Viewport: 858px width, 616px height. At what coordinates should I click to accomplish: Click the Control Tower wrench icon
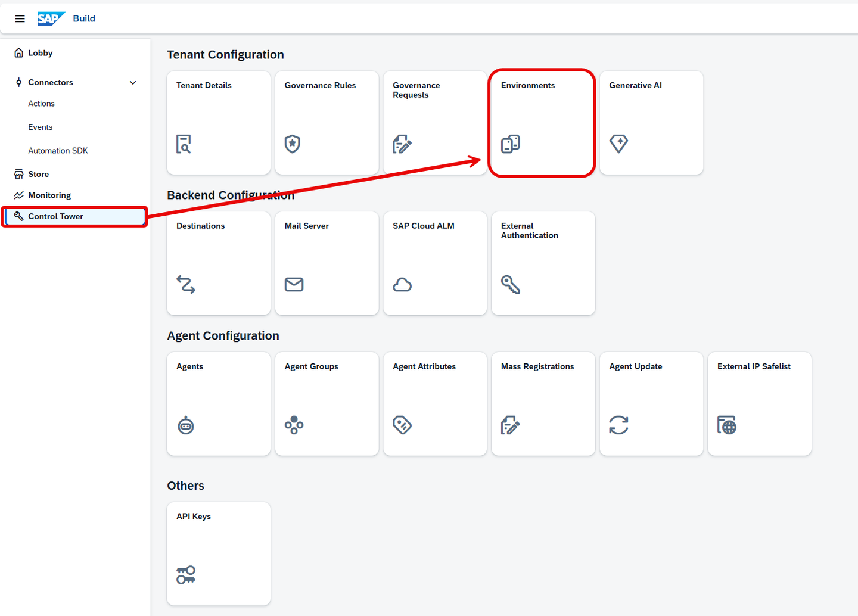[x=19, y=216]
